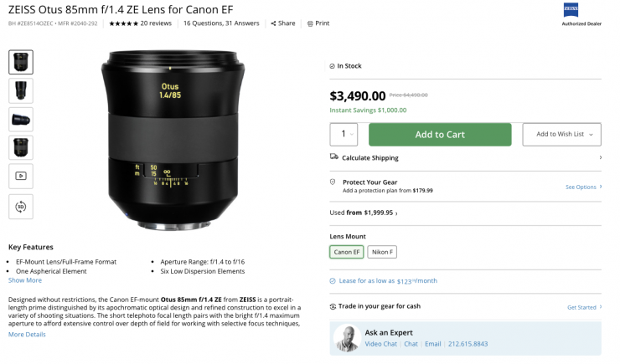Select the Canon EF lens mount
This screenshot has height=364, width=620.
click(x=347, y=252)
